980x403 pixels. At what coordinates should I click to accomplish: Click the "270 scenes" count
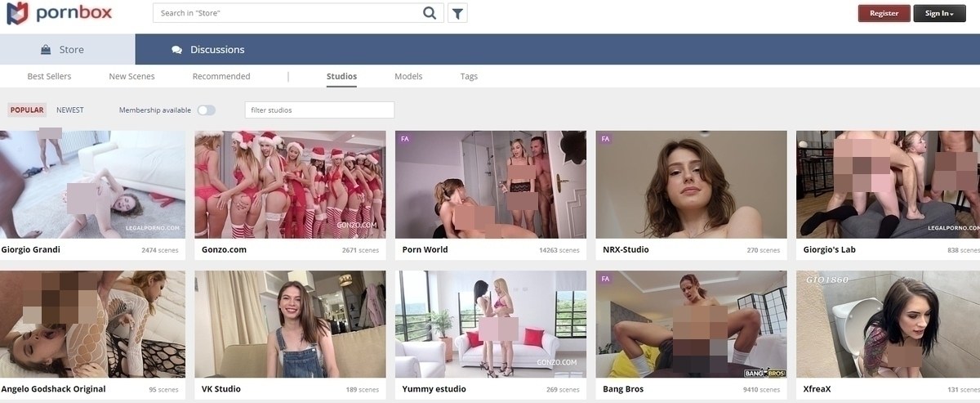764,250
